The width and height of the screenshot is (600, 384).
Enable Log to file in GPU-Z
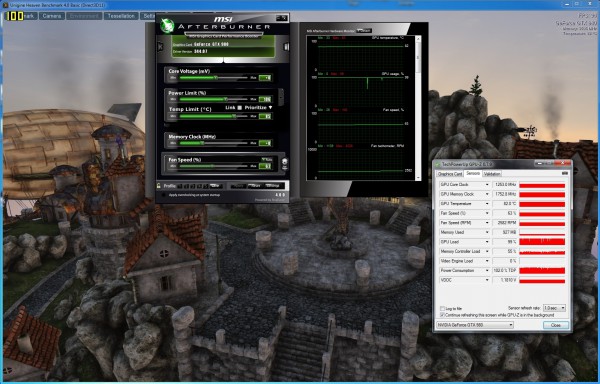443,308
